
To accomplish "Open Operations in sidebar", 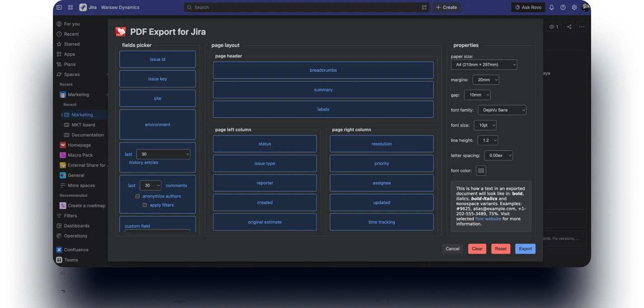I will pyautogui.click(x=76, y=236).
